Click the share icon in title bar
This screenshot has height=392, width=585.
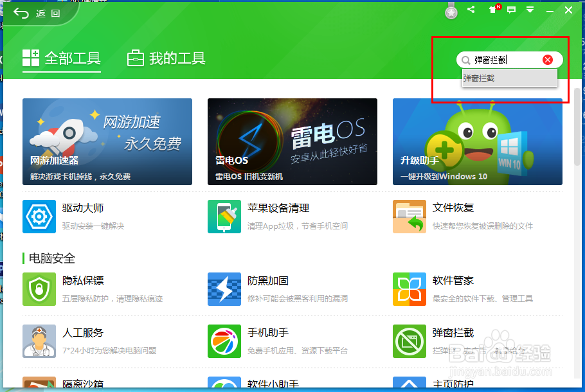coord(471,10)
